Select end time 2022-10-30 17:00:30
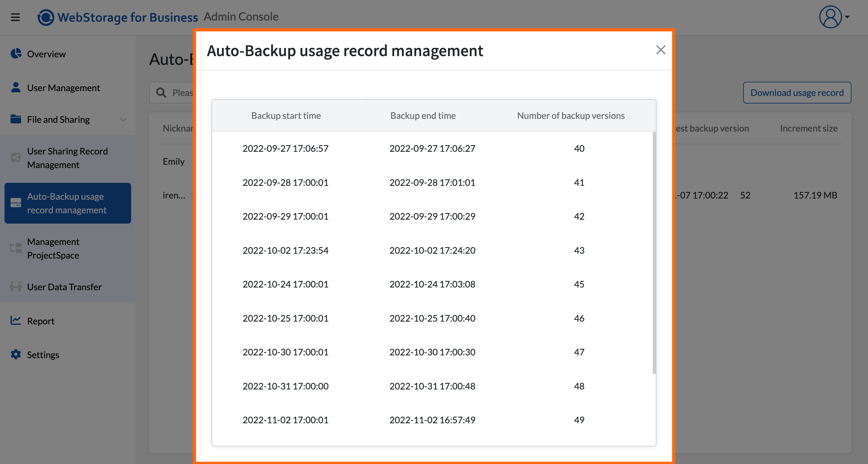868x464 pixels. point(432,352)
